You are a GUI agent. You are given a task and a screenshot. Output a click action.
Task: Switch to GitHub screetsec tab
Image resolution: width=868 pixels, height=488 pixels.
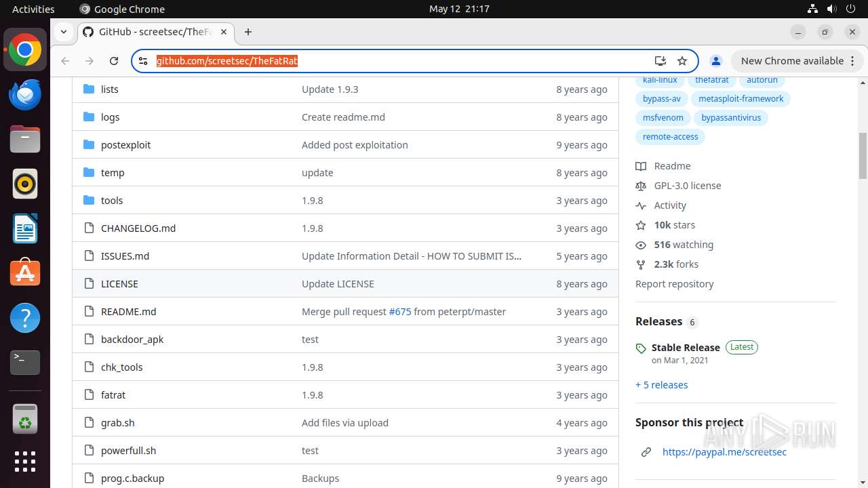[155, 32]
